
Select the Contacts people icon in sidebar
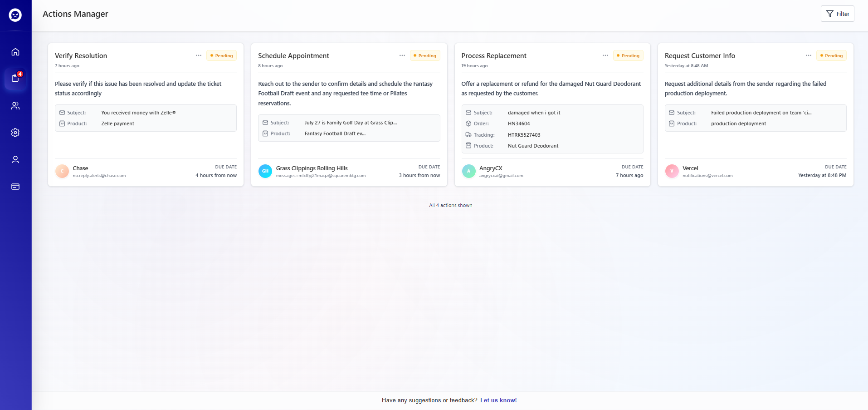[15, 105]
